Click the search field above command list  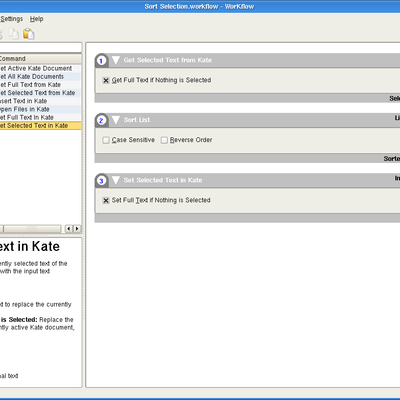click(x=40, y=47)
